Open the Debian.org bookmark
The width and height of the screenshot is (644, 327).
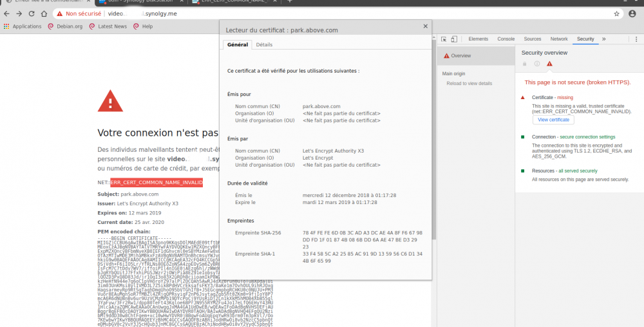click(64, 26)
